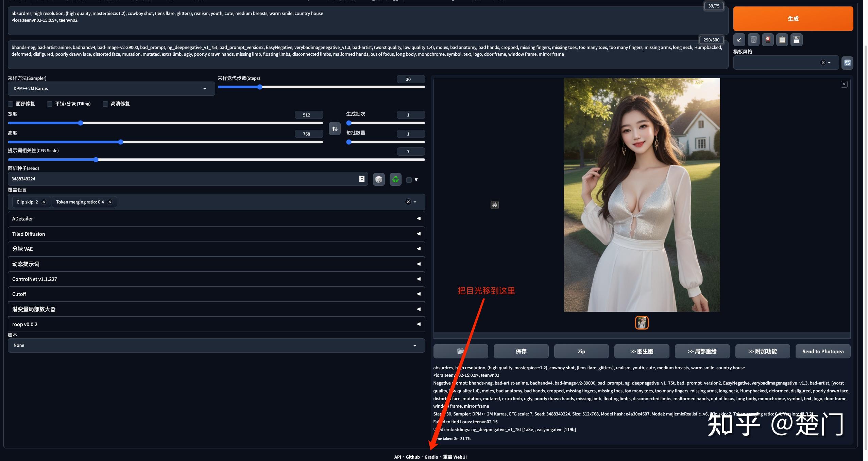The image size is (868, 461).
Task: Check the 高清修复 checkbox
Action: [105, 104]
